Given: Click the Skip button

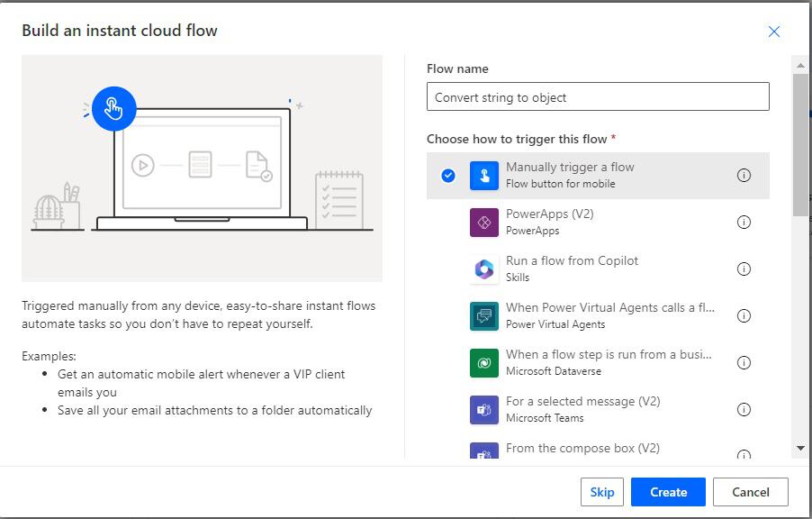Looking at the screenshot, I should coord(601,492).
